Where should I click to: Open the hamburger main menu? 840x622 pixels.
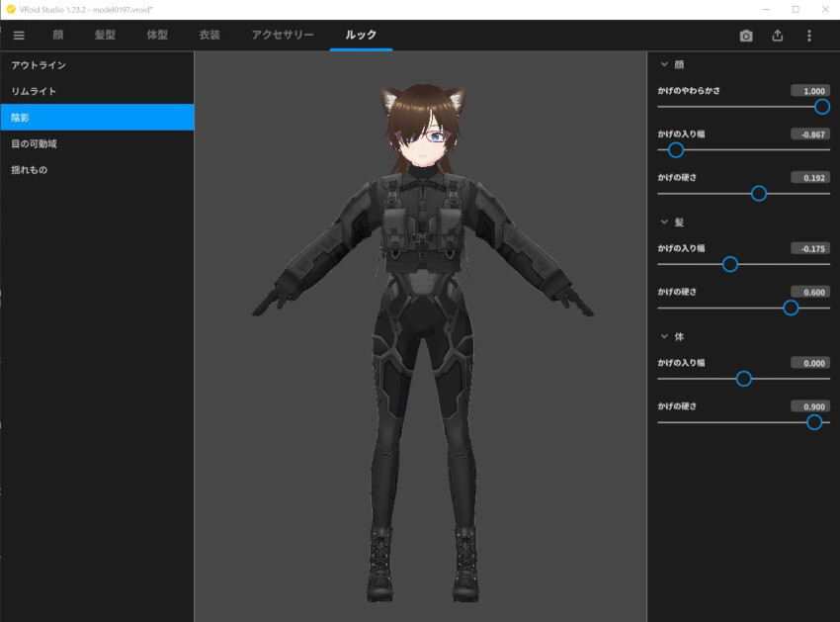click(19, 36)
